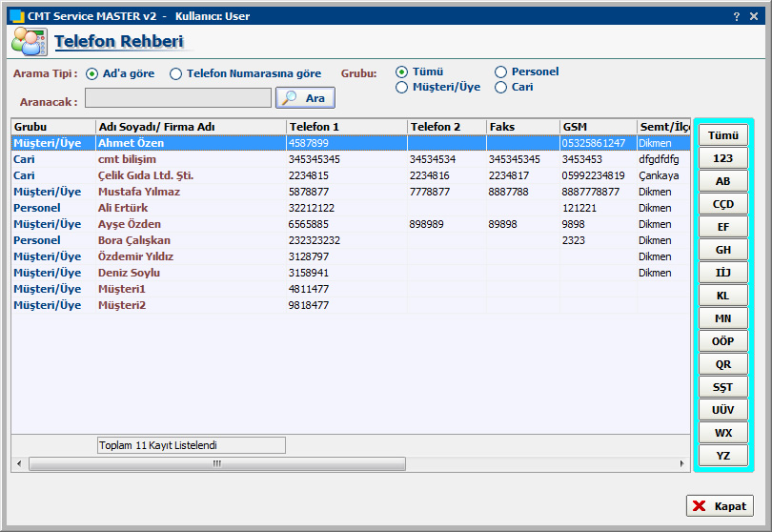
Task: Click the scroll right arrow of table
Action: click(x=682, y=463)
